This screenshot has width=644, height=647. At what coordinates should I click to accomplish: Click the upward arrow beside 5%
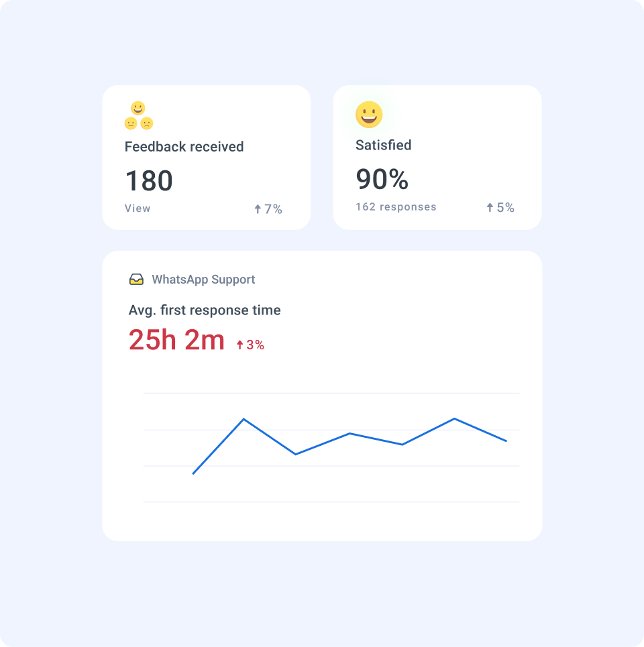[x=490, y=207]
